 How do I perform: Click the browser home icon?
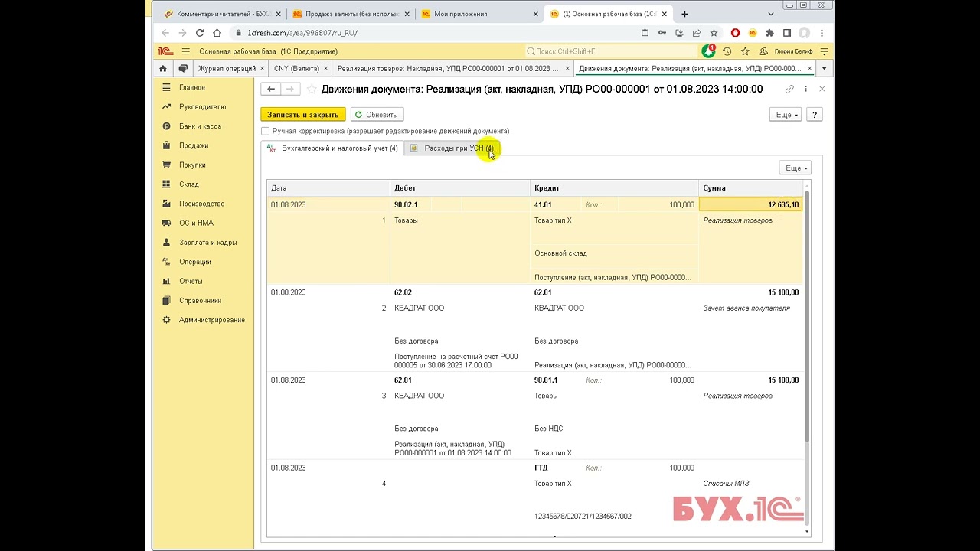(217, 33)
